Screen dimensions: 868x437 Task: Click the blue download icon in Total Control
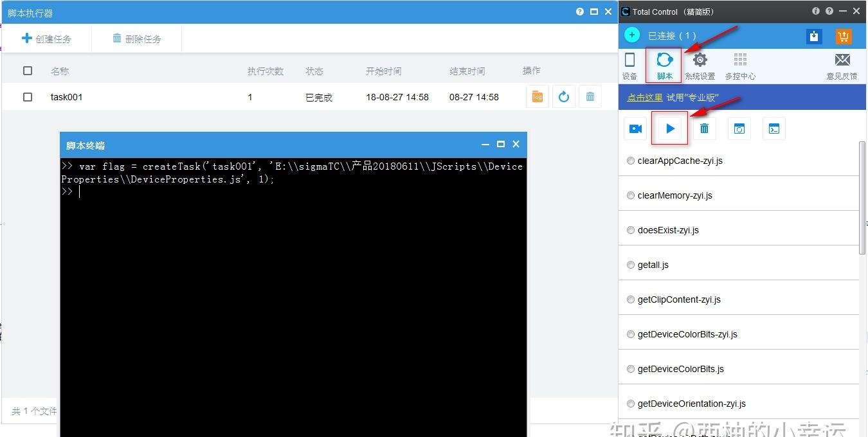coord(814,37)
